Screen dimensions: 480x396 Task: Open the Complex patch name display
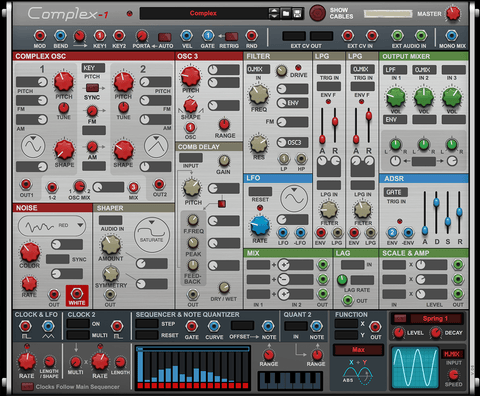coord(203,13)
